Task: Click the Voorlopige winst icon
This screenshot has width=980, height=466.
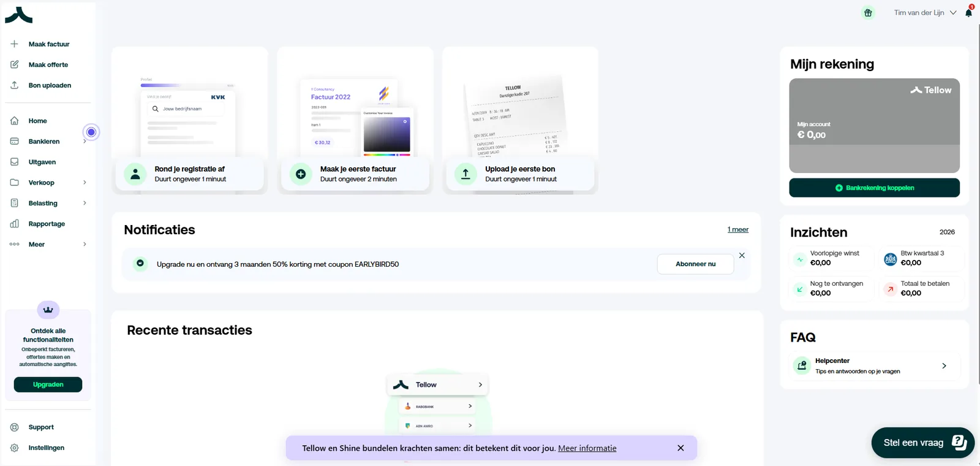Action: click(800, 259)
